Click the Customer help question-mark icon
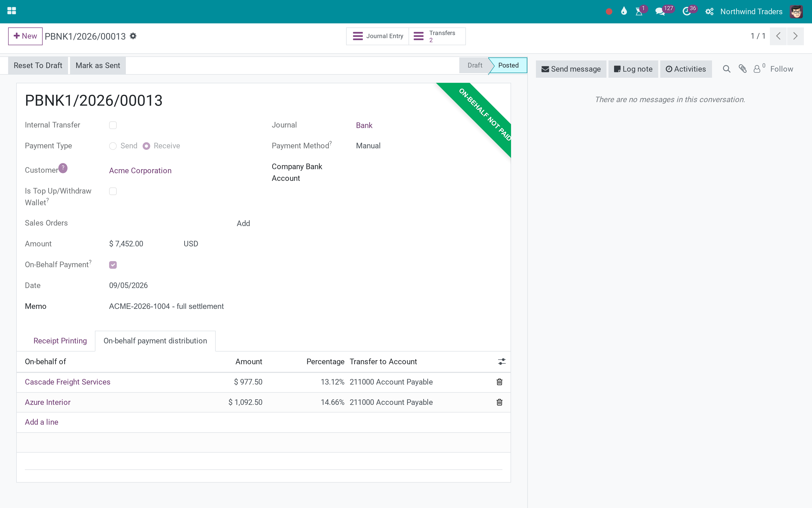This screenshot has width=812, height=508. click(x=63, y=168)
